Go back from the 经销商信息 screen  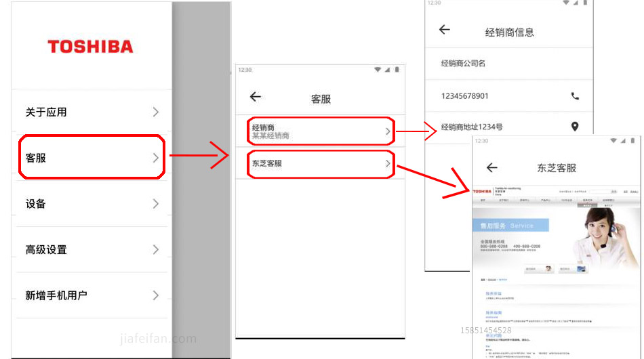(x=445, y=30)
